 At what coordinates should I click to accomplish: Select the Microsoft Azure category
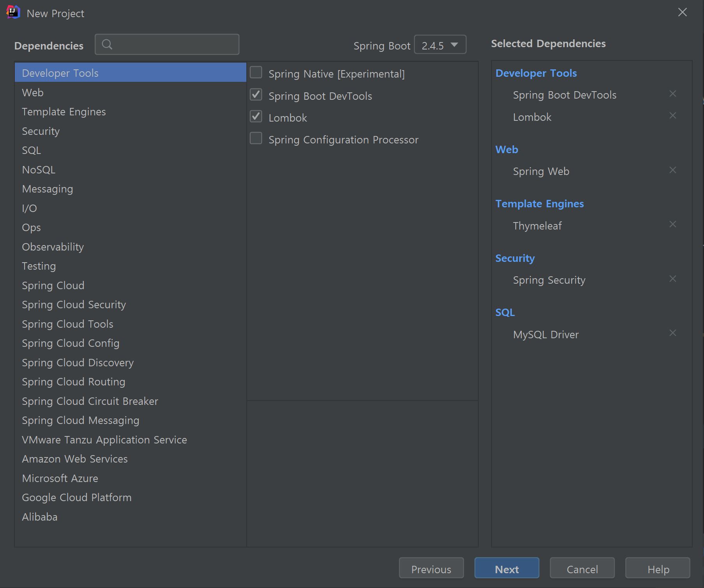(130, 478)
